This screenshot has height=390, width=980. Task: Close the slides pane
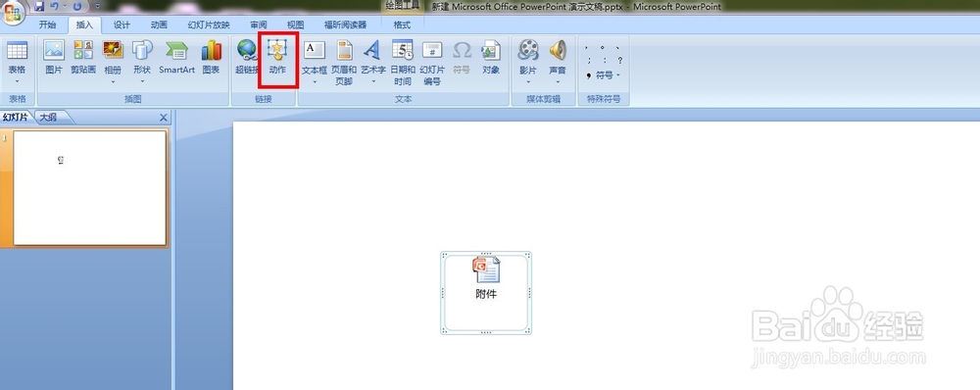[163, 118]
